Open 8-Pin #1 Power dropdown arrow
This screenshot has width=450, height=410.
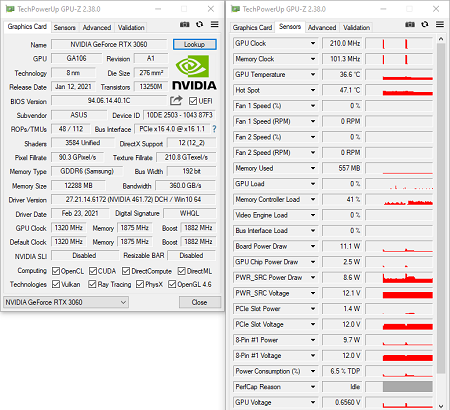(x=313, y=340)
